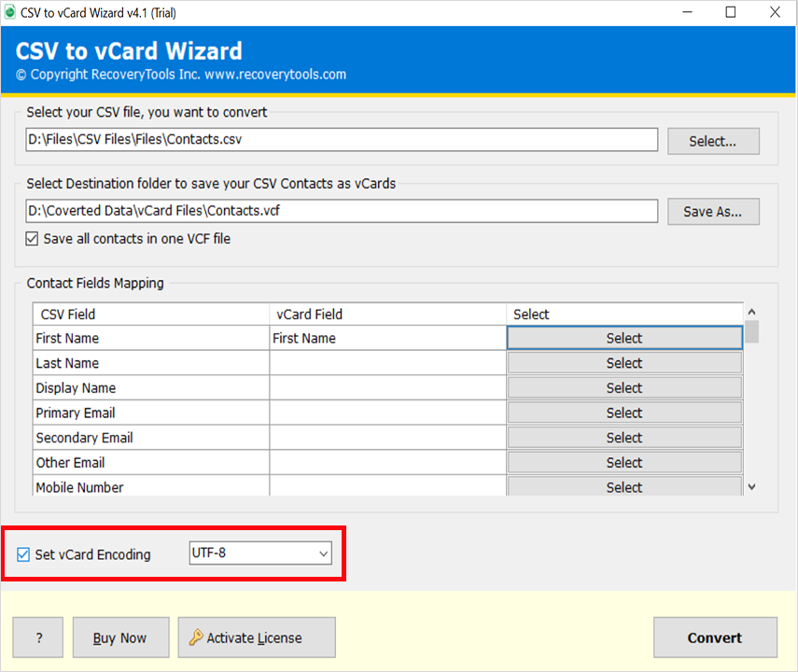The width and height of the screenshot is (798, 672).
Task: Click the First Name vCard field cell
Action: point(388,338)
